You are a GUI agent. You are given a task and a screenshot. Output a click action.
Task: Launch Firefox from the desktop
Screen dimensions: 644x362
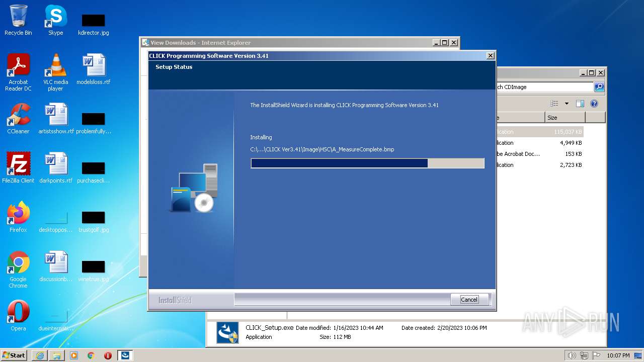pos(18,217)
